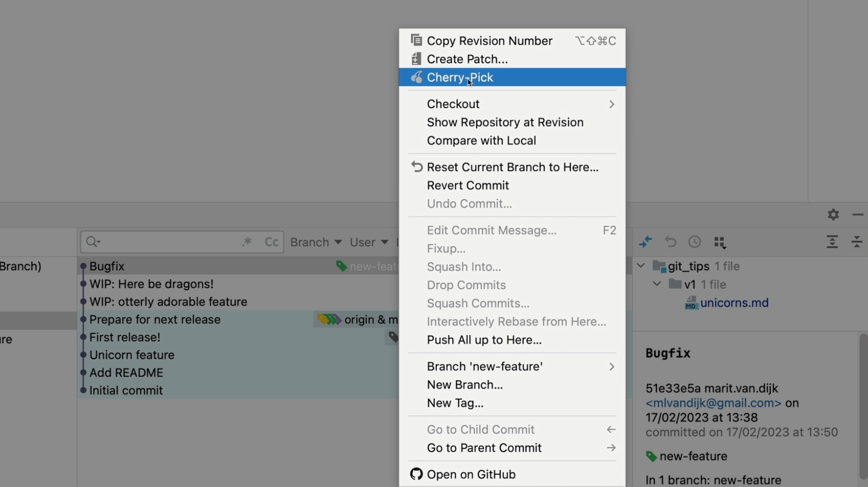Open the Git log settings gear
The height and width of the screenshot is (487, 868).
[x=833, y=214]
